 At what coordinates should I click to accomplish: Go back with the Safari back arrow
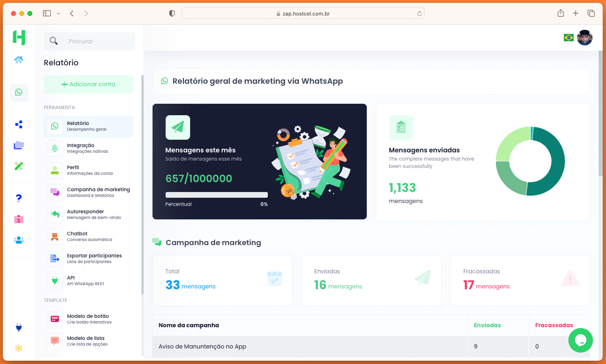pyautogui.click(x=72, y=13)
